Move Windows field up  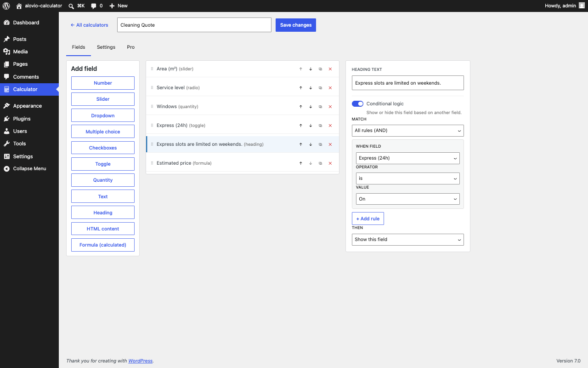click(301, 107)
